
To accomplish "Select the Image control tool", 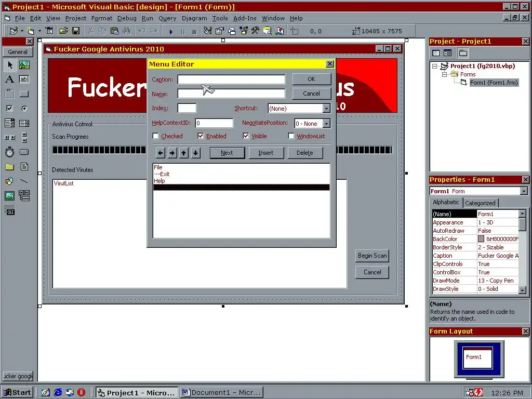I will click(9, 196).
